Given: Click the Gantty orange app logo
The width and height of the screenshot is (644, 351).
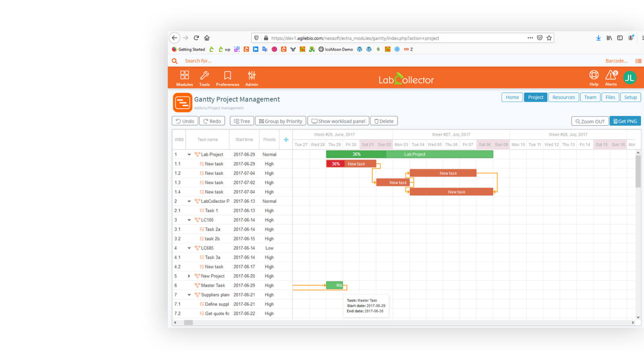Looking at the screenshot, I should pyautogui.click(x=182, y=102).
